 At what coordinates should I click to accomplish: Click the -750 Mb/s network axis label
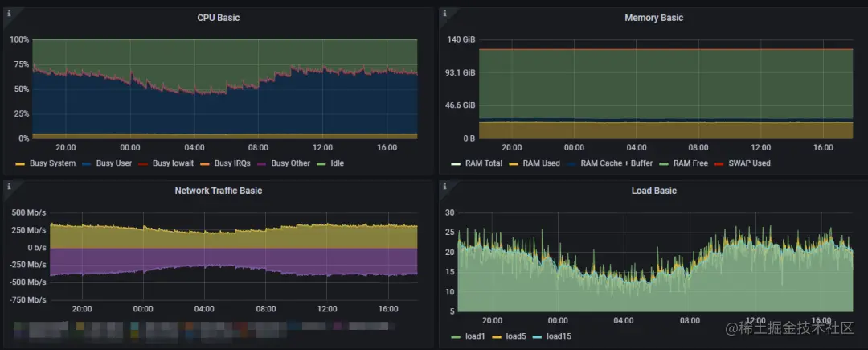tap(27, 299)
